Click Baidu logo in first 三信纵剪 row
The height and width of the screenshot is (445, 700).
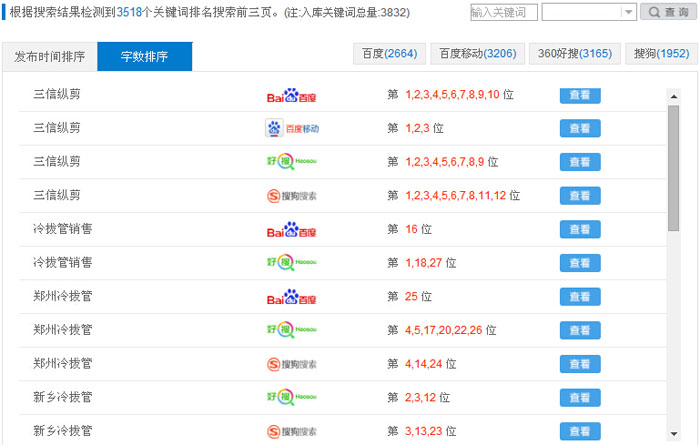tap(292, 96)
